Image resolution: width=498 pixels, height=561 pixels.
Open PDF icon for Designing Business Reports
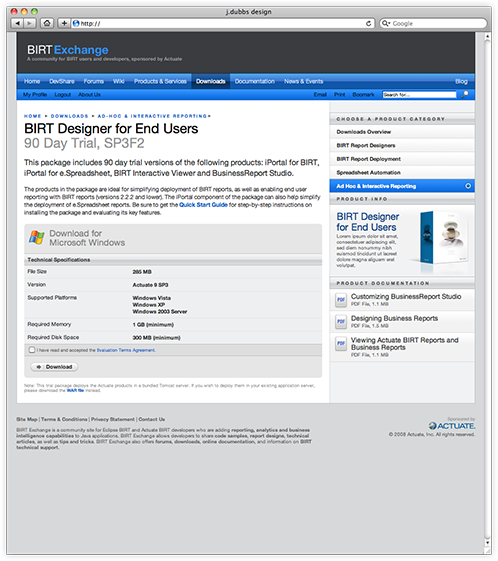341,322
